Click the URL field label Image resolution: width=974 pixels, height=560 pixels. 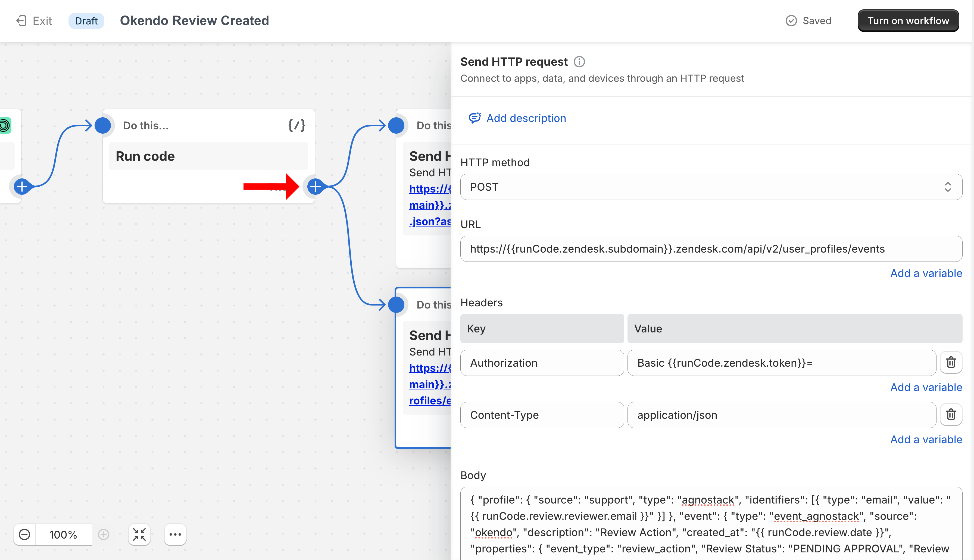point(470,224)
